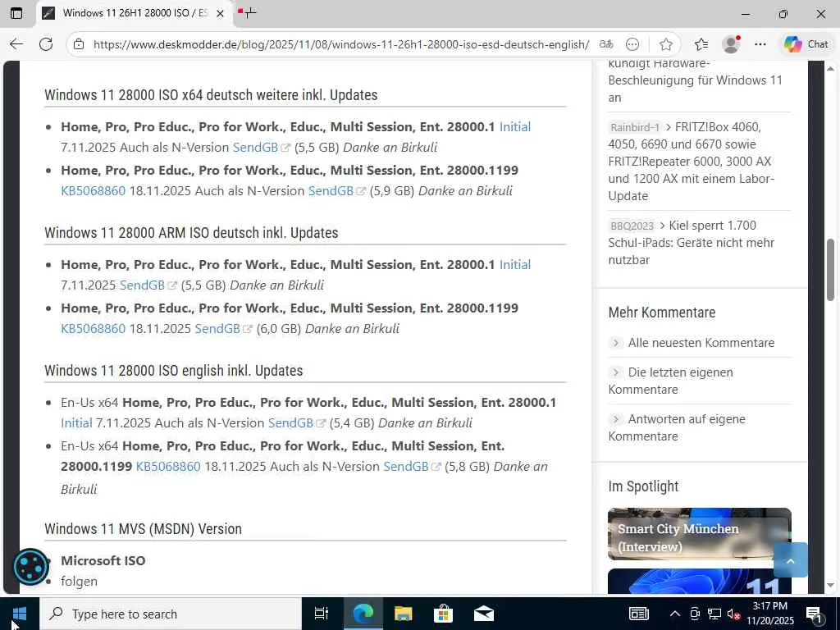
Task: Click the address bar URL field
Action: [x=340, y=44]
